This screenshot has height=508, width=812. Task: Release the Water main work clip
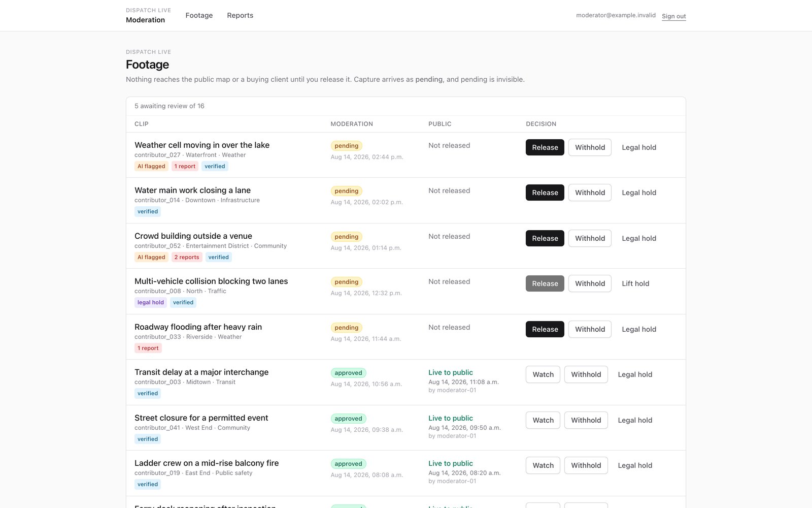545,193
